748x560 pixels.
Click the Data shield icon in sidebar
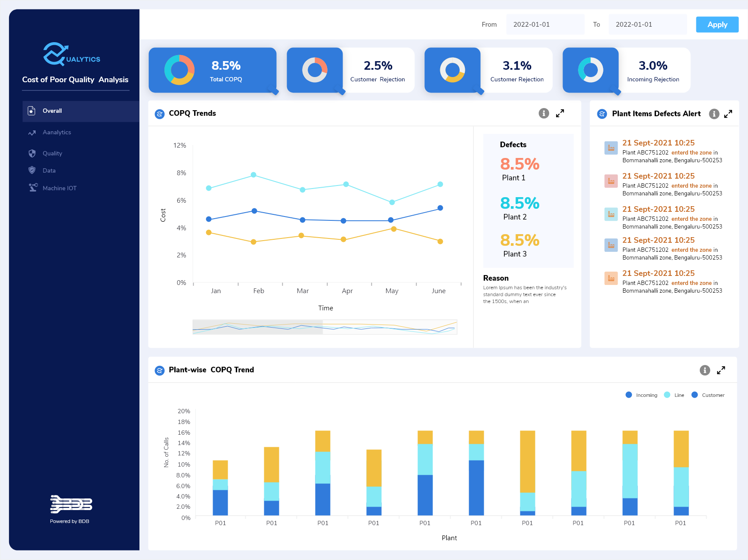(32, 170)
